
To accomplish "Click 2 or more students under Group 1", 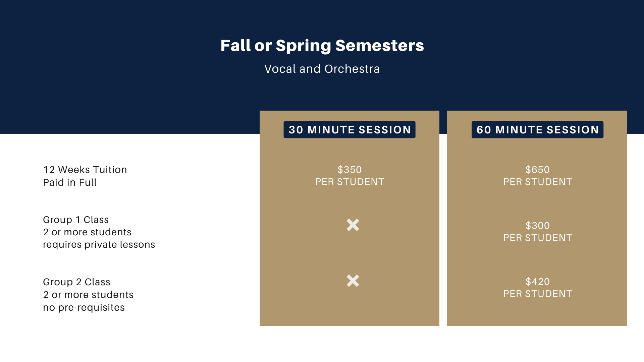I will click(x=87, y=232).
